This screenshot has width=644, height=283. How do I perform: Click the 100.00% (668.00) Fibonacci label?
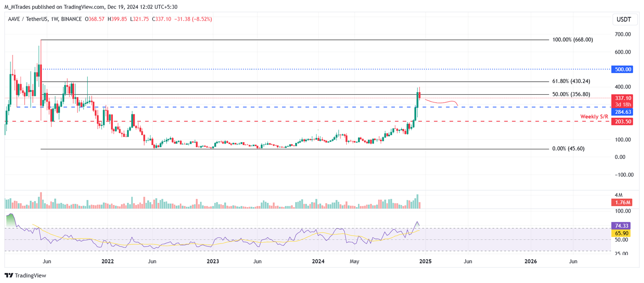(x=572, y=40)
